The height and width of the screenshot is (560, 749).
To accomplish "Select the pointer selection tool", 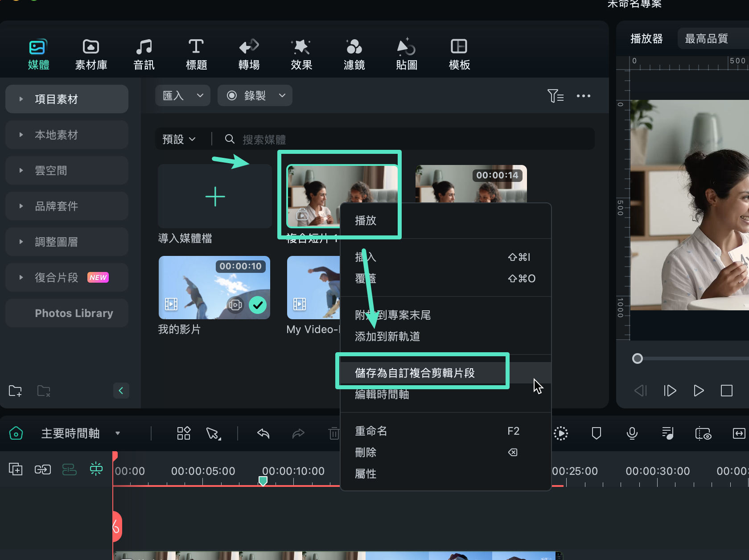I will tap(213, 433).
